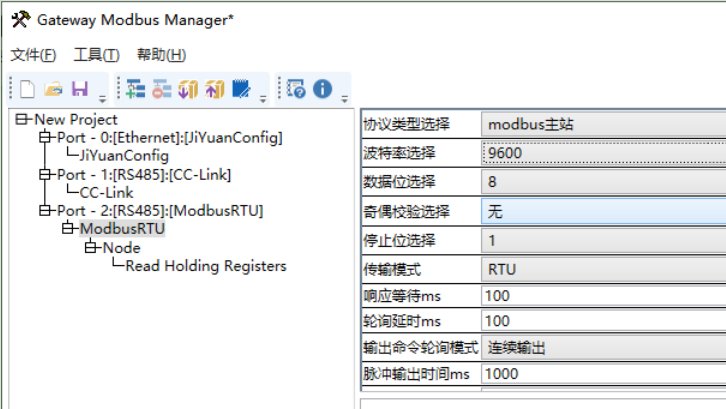The width and height of the screenshot is (726, 409).
Task: Click the purple Save disk icon
Action: click(x=80, y=88)
